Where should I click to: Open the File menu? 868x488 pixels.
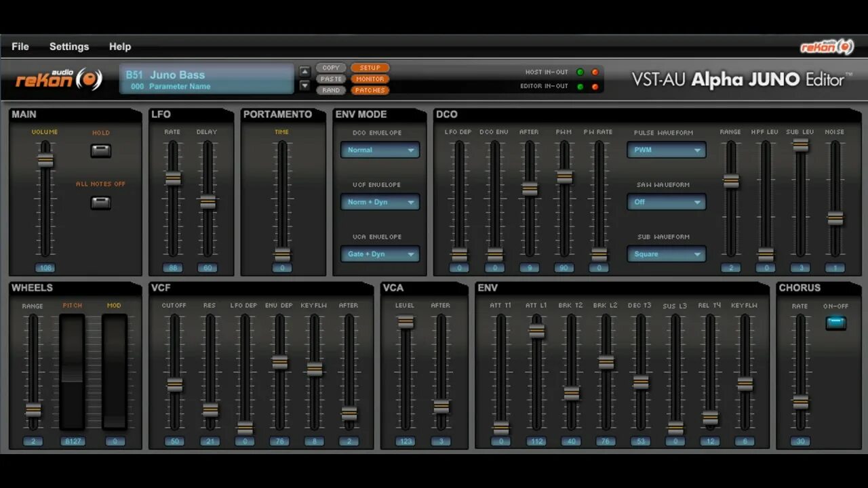tap(20, 47)
